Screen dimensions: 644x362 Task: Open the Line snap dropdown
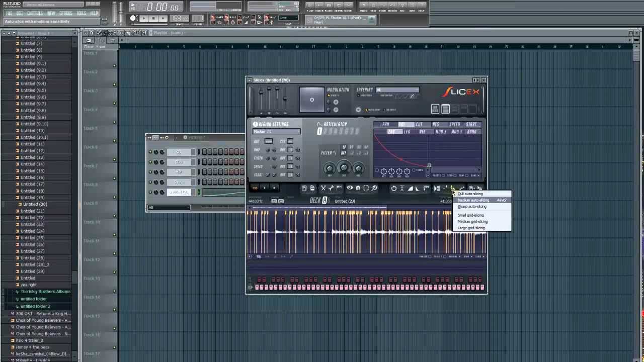click(289, 18)
